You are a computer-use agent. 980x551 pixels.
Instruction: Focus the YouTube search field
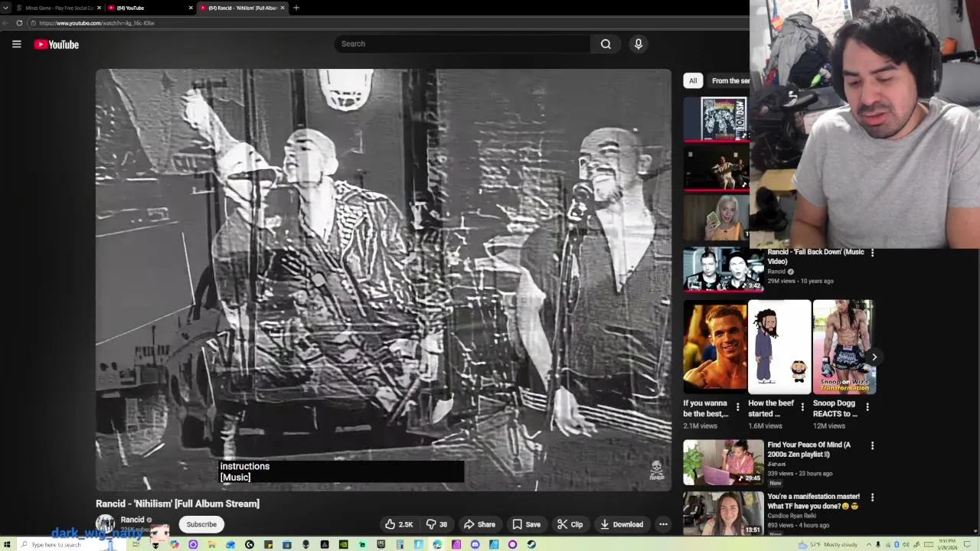pyautogui.click(x=462, y=44)
